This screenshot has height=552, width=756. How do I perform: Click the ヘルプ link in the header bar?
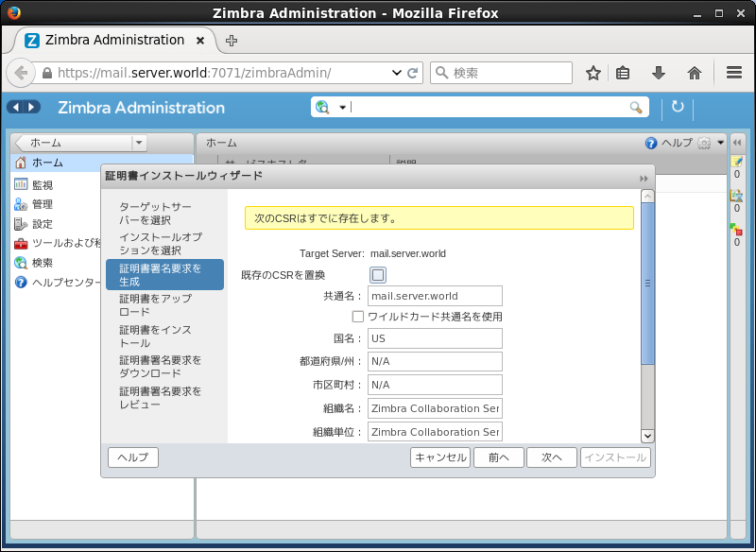coord(677,143)
